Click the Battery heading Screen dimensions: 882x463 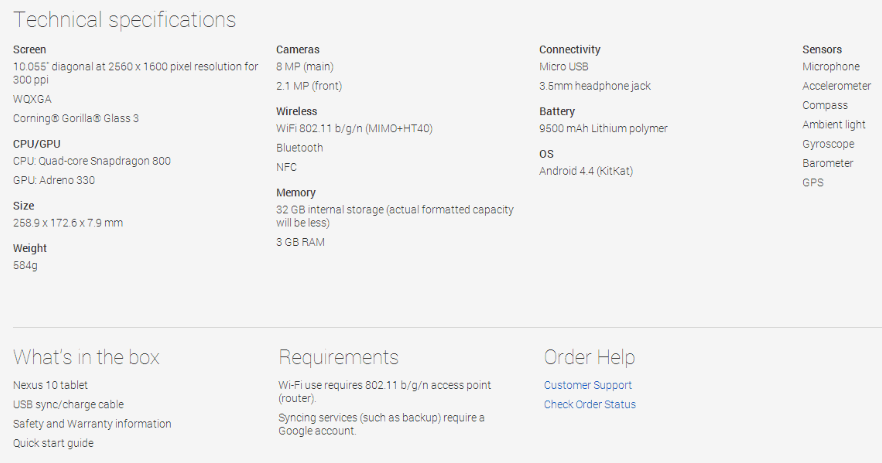[x=557, y=111]
